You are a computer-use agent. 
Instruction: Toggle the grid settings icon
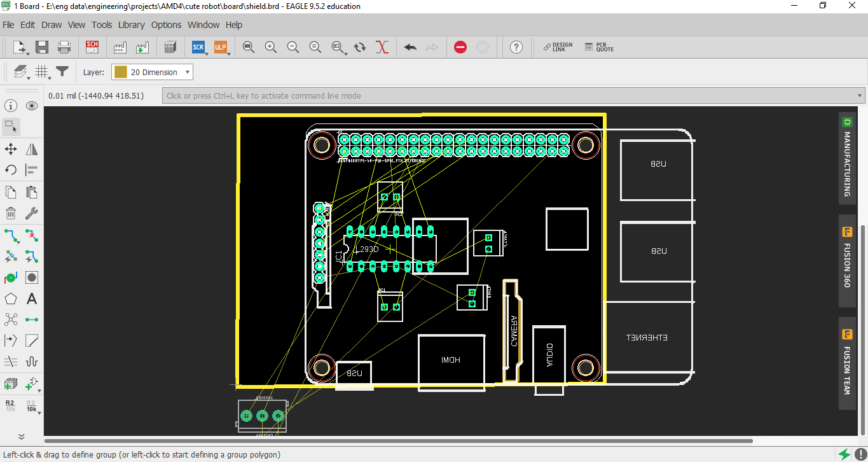(x=42, y=72)
